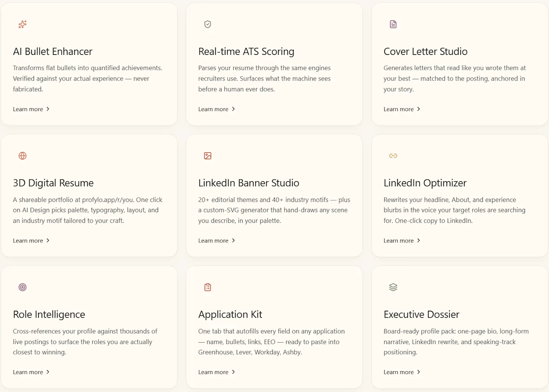The image size is (549, 392).
Task: Select the Role Intelligence heading
Action: point(49,314)
